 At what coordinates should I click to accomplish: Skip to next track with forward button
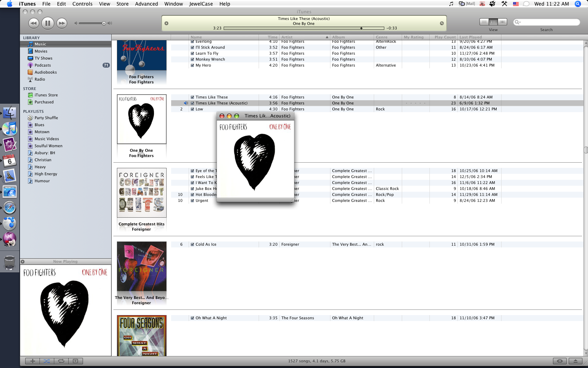pos(62,23)
